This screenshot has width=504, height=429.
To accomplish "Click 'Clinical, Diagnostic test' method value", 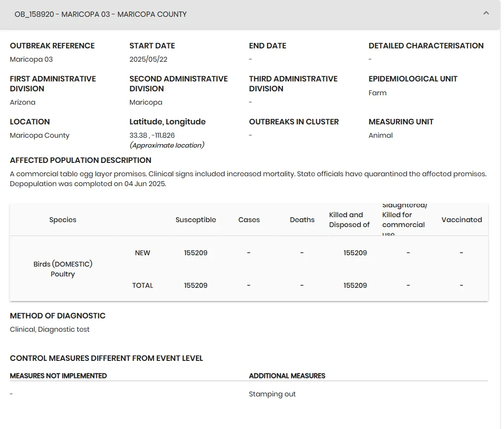I will 49,330.
